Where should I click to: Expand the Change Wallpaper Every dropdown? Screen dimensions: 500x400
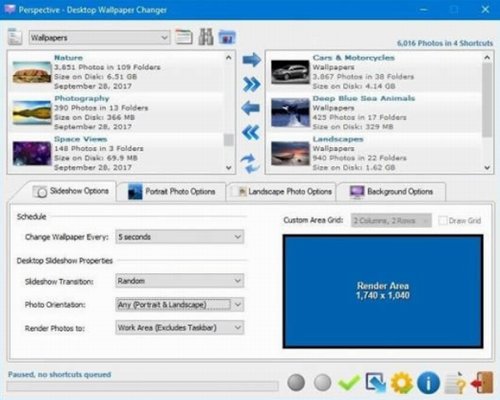[x=180, y=237]
